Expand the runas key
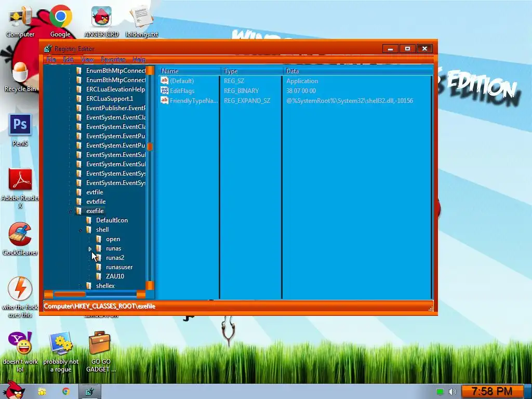Screen dimensions: 532x399 (90, 249)
